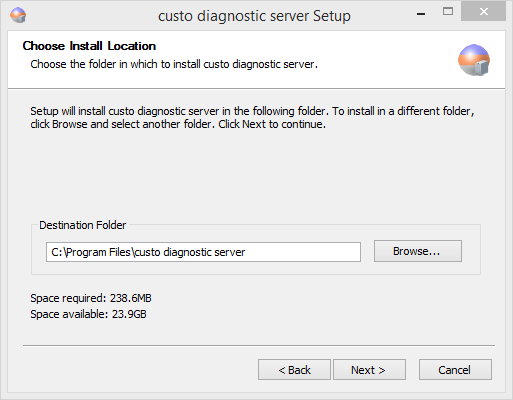Click the 'Choose Install Location' heading
513x400 pixels.
(89, 46)
